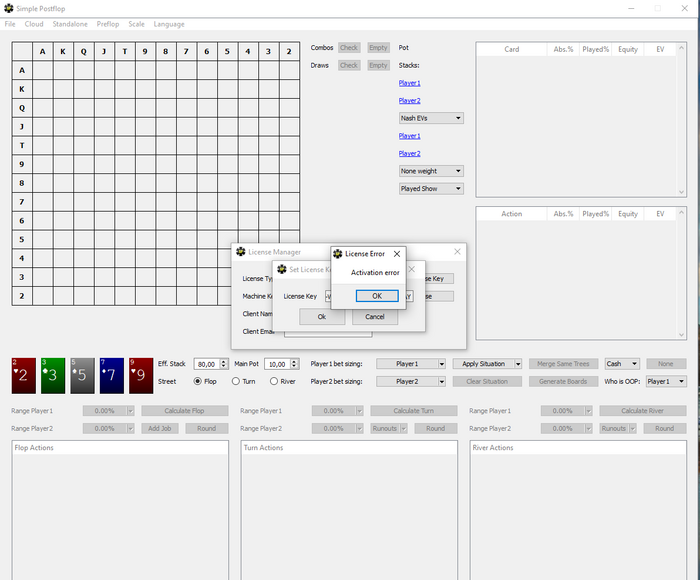Viewport: 700px width, 580px height.
Task: Open the Played Show dropdown
Action: point(431,188)
